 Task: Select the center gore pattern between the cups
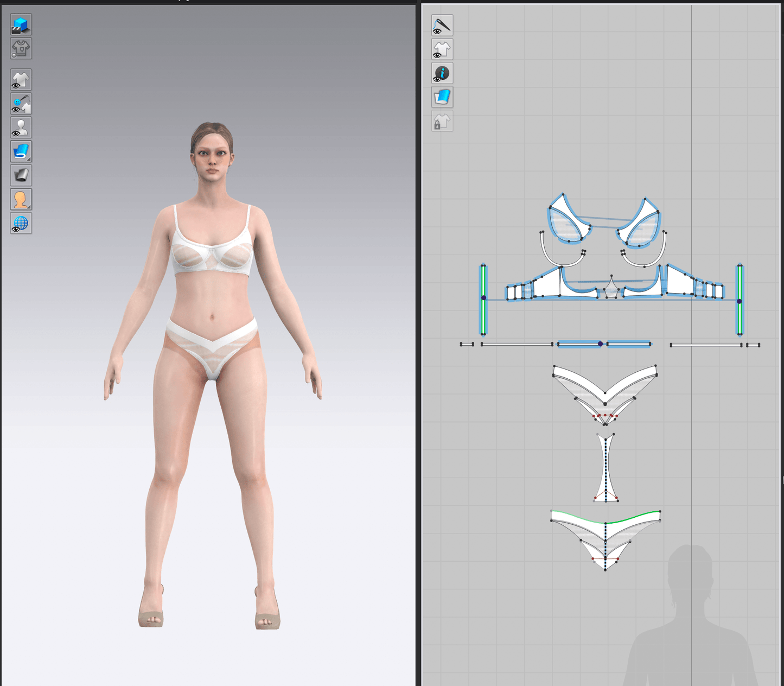[611, 288]
